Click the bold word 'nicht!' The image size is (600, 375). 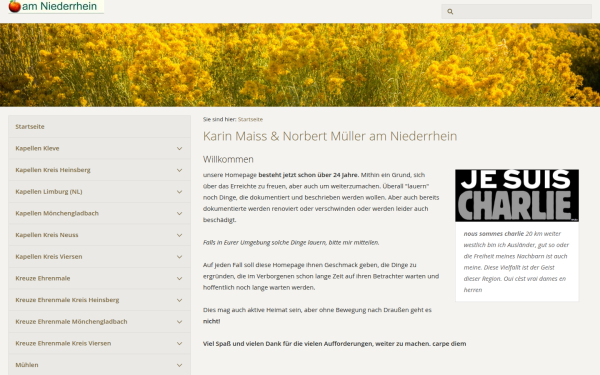[211, 321]
